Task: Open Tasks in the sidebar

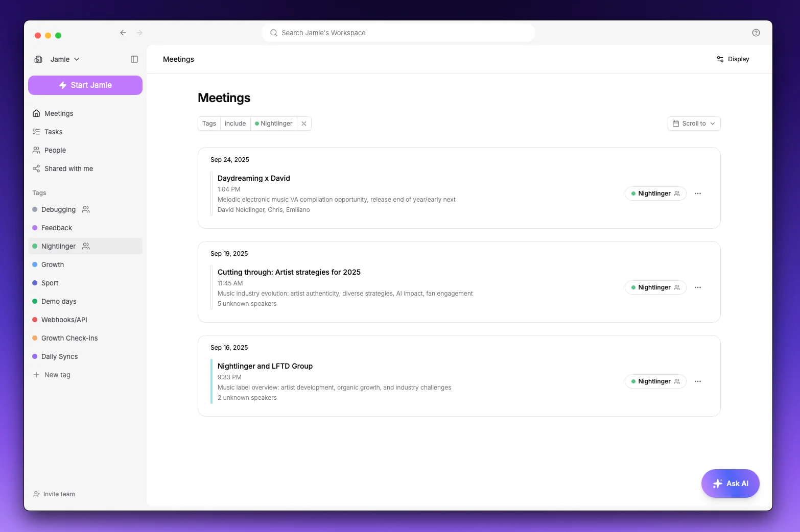Action: pos(85,132)
